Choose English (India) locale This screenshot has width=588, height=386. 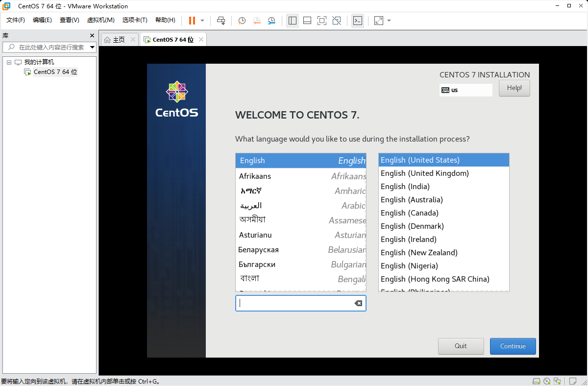click(444, 187)
